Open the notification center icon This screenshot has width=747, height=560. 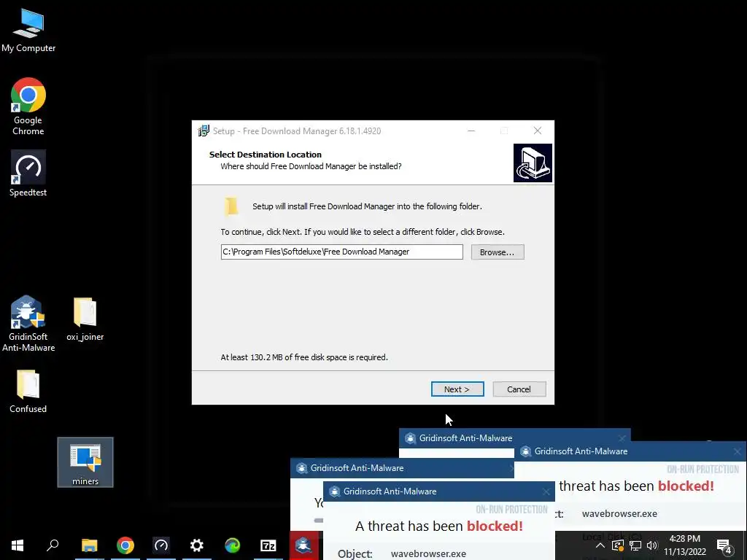(x=724, y=546)
